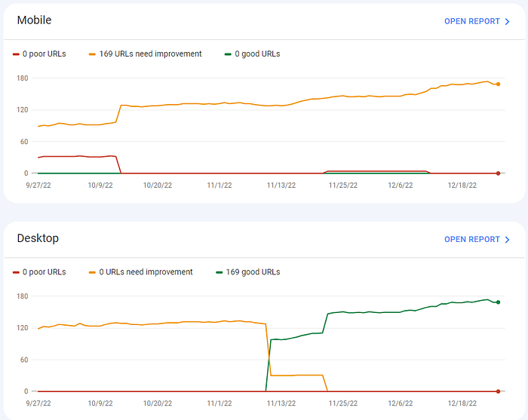Click the chevron arrow beside Desktop OPEN REPORT
Screen dimensions: 528x420
pos(507,240)
